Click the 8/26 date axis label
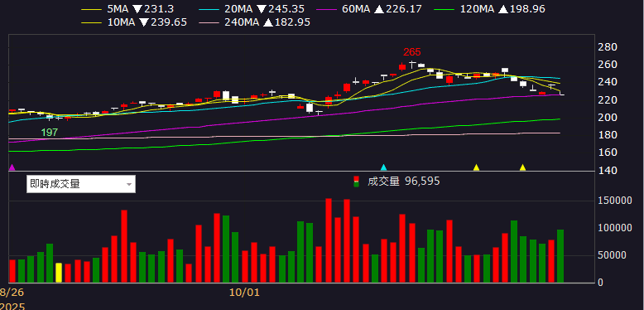This screenshot has height=310, width=644. 12,293
